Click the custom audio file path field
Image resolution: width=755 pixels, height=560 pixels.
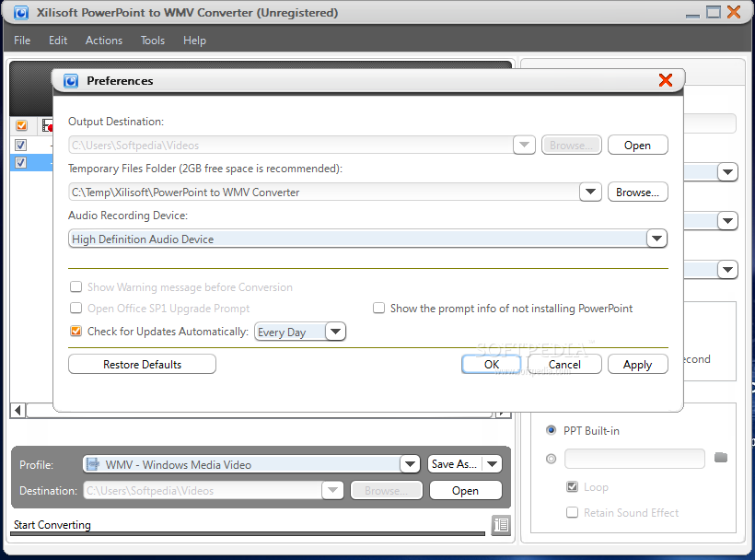(634, 459)
